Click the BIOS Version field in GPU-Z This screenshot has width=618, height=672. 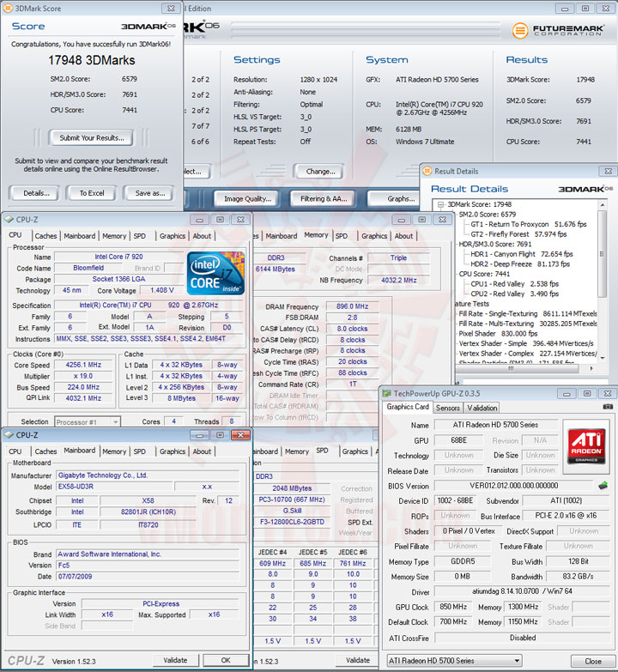(514, 486)
